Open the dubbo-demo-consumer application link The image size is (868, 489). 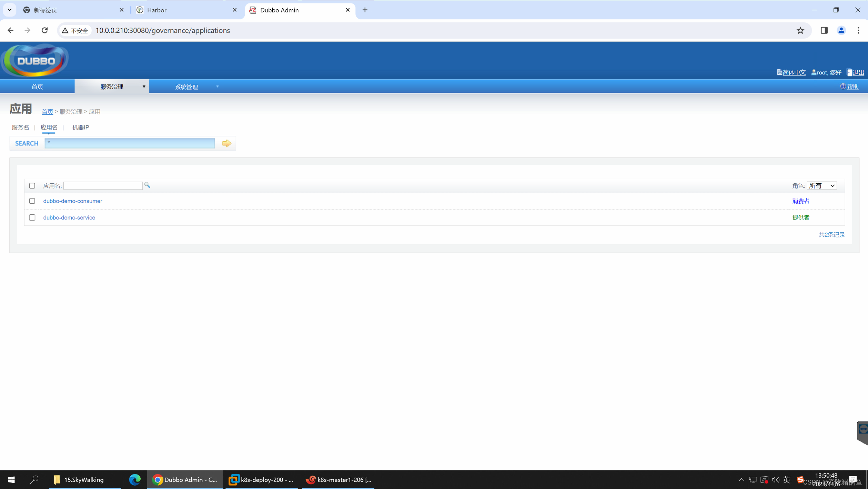[72, 201]
